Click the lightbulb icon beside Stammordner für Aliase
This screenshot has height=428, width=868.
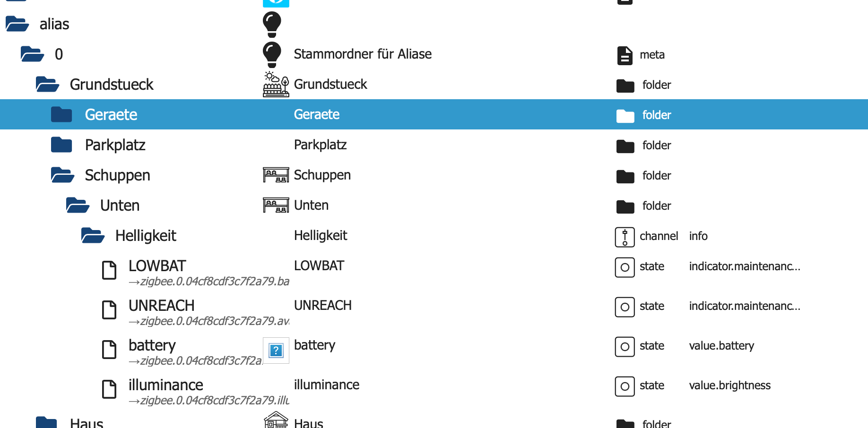[x=272, y=54]
